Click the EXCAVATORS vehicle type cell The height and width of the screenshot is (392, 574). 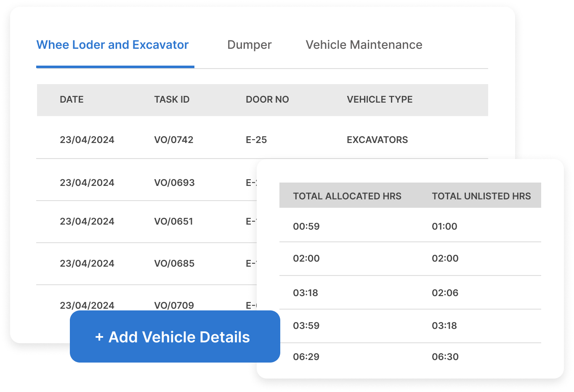(x=377, y=140)
